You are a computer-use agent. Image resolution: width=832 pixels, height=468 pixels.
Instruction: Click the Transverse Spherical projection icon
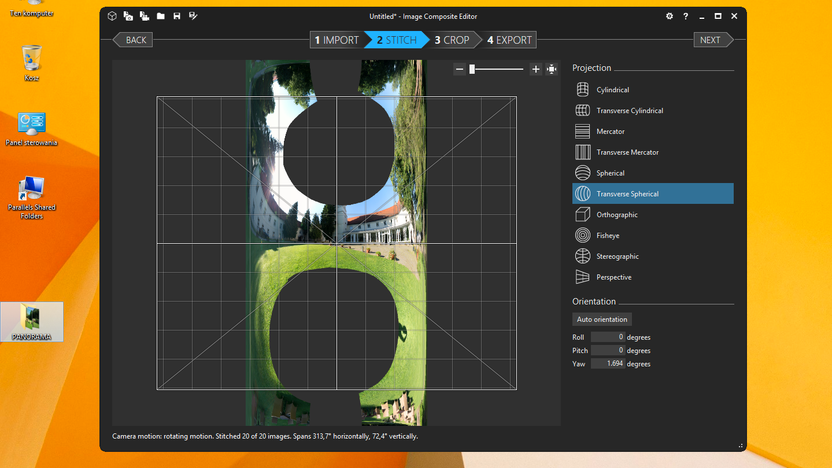tap(583, 194)
